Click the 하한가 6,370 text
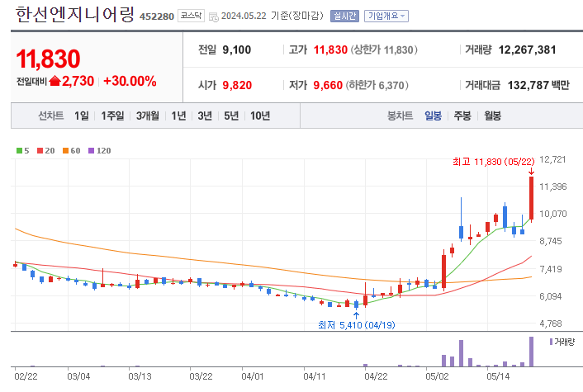The image size is (583, 392). coord(377,86)
